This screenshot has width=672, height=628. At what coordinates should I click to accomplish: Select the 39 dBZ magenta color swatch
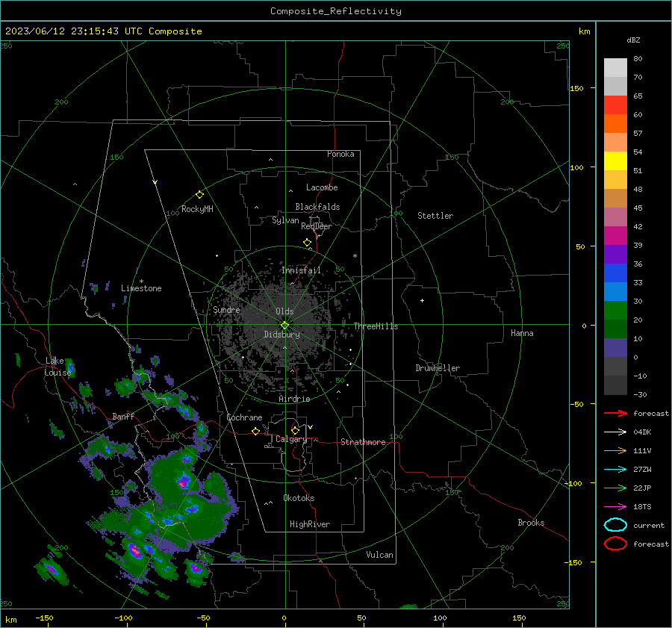[615, 236]
